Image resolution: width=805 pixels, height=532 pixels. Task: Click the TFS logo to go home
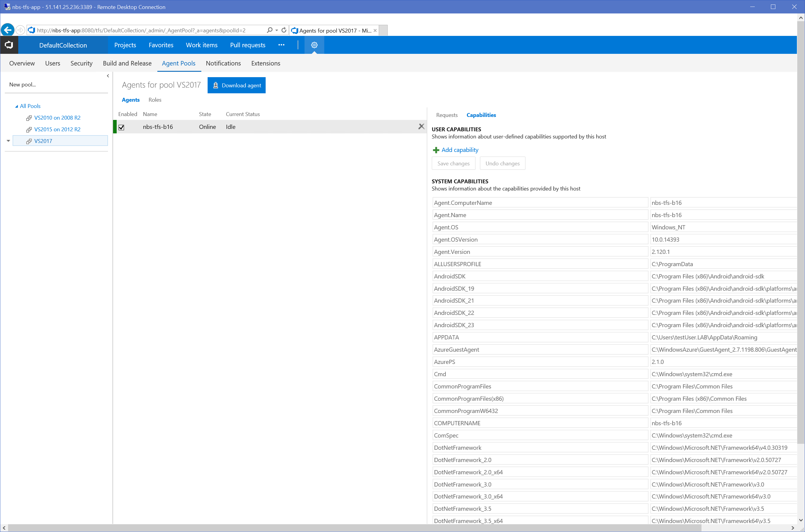coord(9,45)
